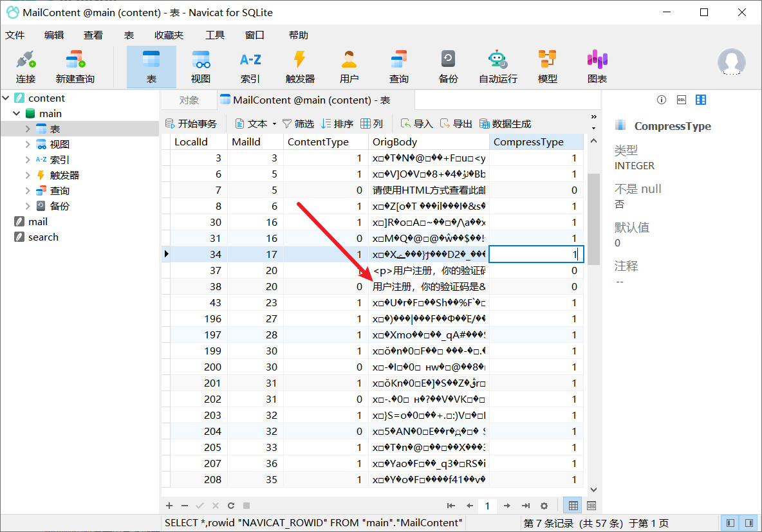This screenshot has width=762, height=532.
Task: Click the 列 columns button
Action: point(372,124)
